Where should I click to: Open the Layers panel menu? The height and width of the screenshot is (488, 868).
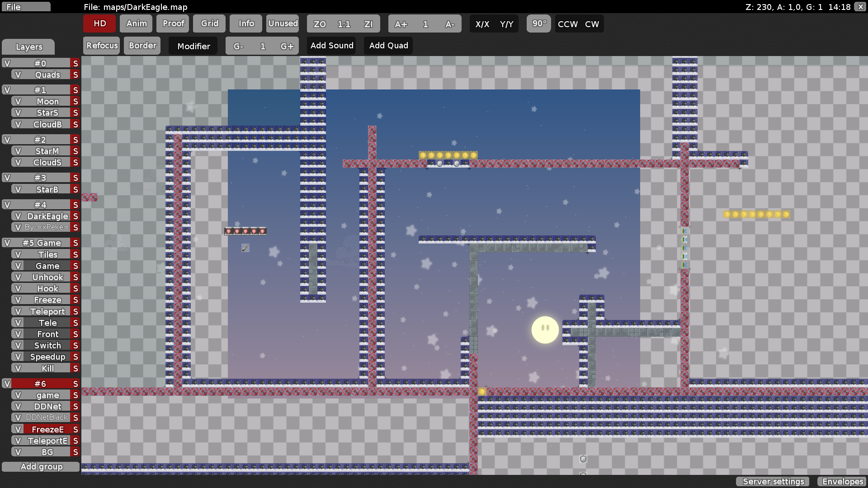[x=28, y=47]
